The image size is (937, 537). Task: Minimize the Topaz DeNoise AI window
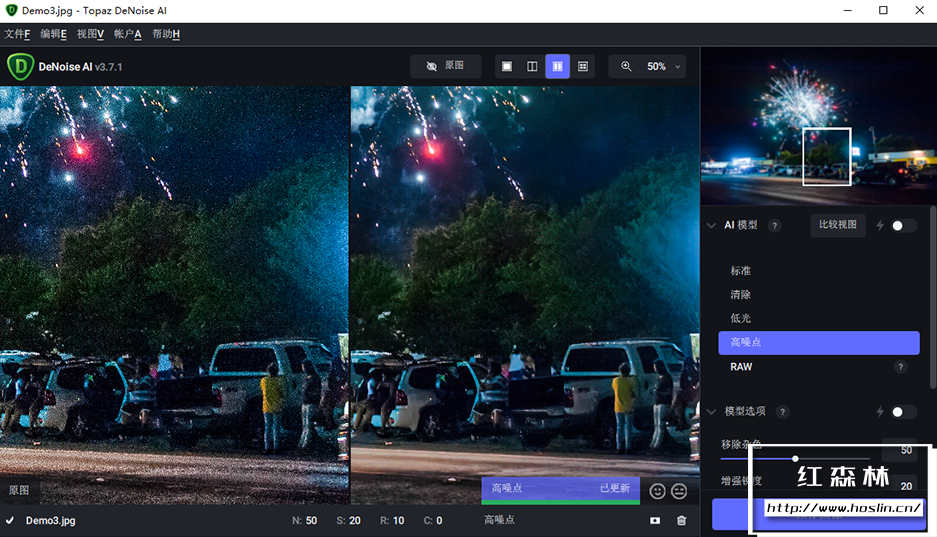pos(847,10)
